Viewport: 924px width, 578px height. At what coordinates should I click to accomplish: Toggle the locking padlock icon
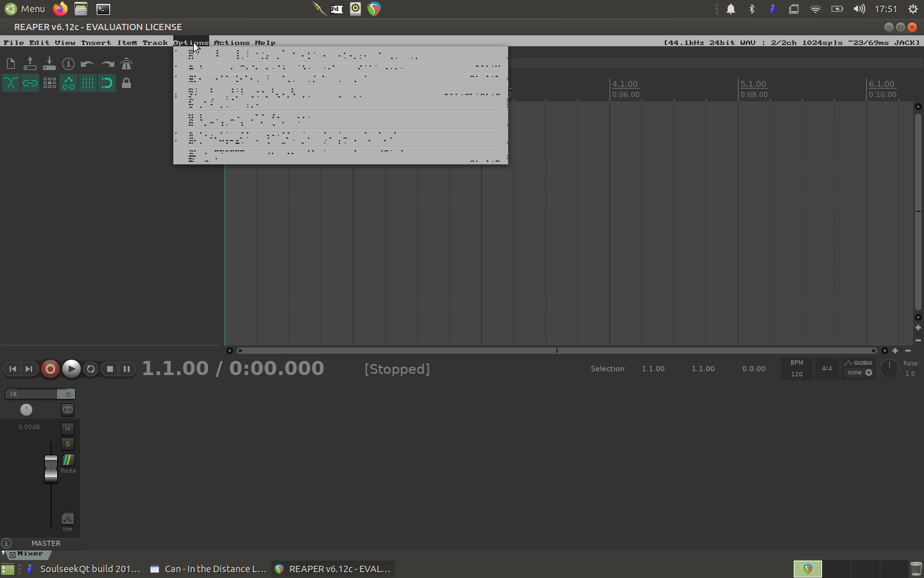[x=126, y=83]
